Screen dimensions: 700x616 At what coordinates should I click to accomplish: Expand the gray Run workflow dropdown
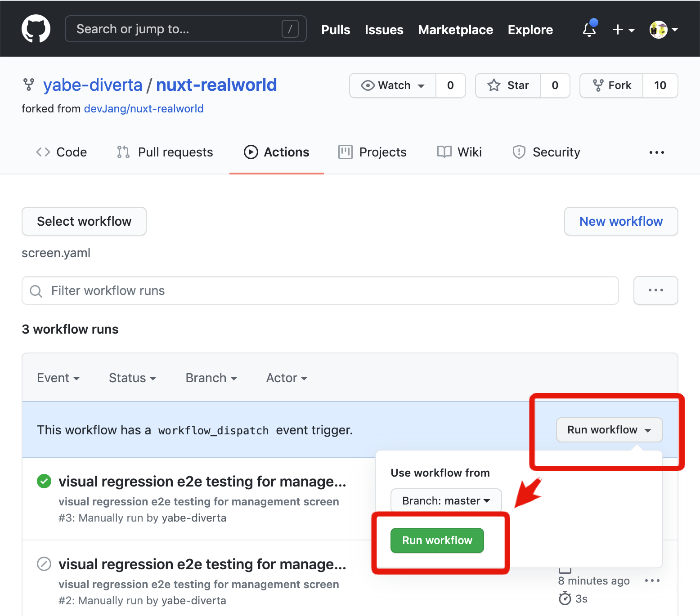(609, 430)
